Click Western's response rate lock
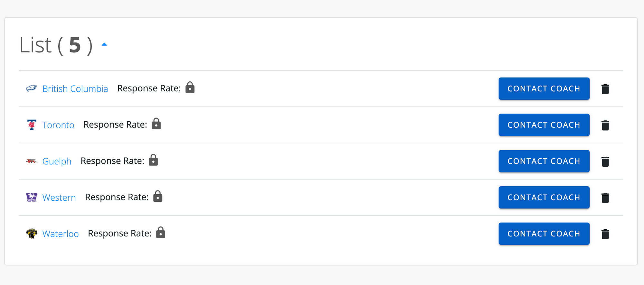This screenshot has height=285, width=644. 158,197
